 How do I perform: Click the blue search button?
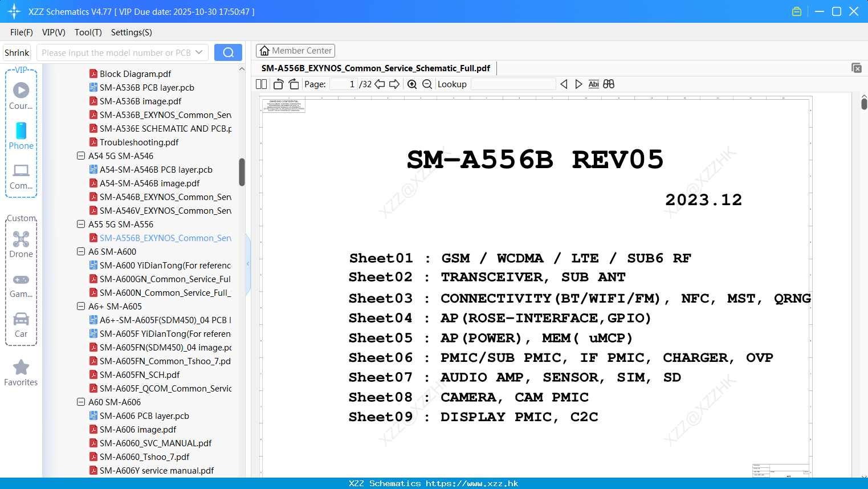(x=228, y=52)
